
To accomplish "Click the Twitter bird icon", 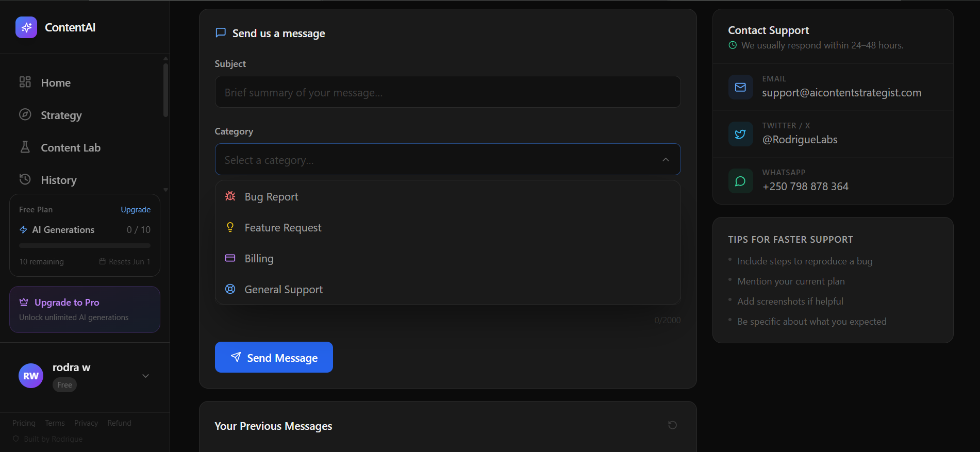I will click(x=740, y=134).
